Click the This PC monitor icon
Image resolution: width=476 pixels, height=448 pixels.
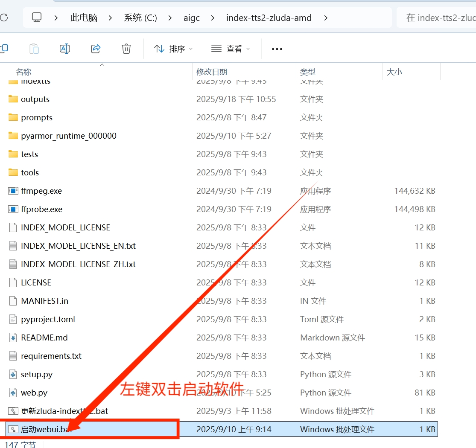coord(37,17)
